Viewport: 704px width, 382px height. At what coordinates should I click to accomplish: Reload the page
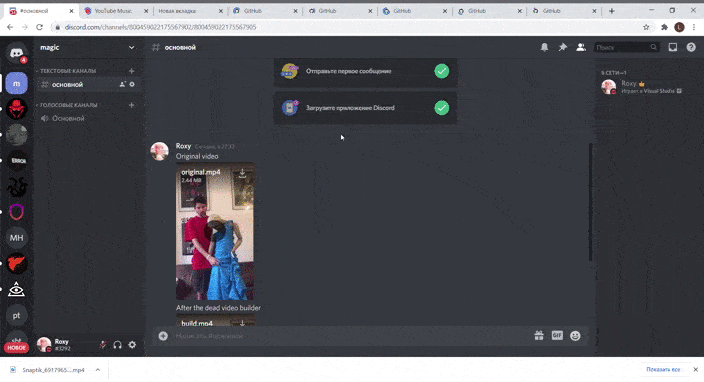click(40, 27)
